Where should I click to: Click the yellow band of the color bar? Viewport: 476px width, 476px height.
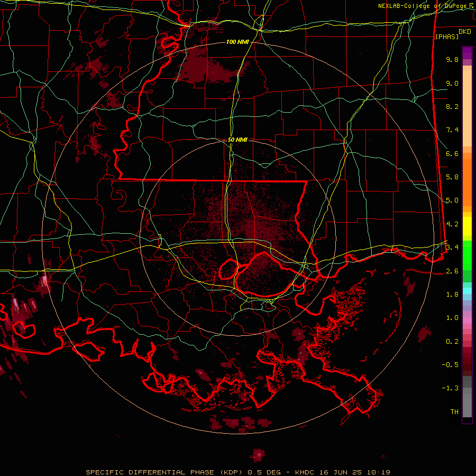coord(467,226)
